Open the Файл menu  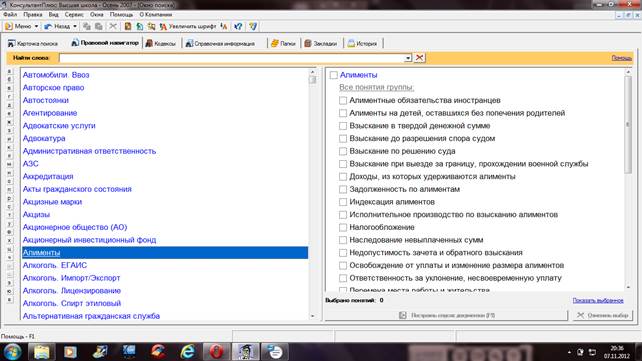(10, 14)
